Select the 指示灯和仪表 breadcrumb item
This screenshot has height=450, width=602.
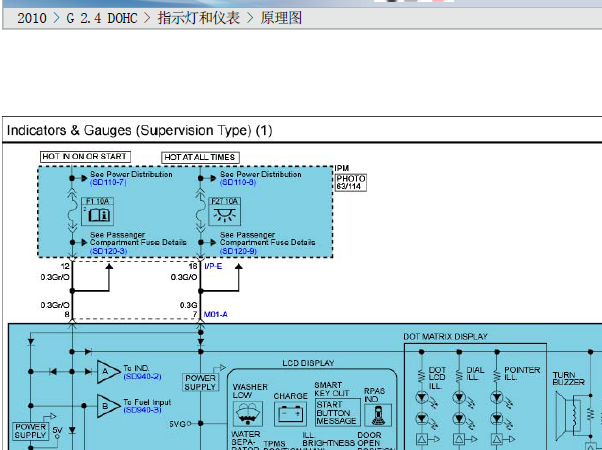[x=199, y=18]
